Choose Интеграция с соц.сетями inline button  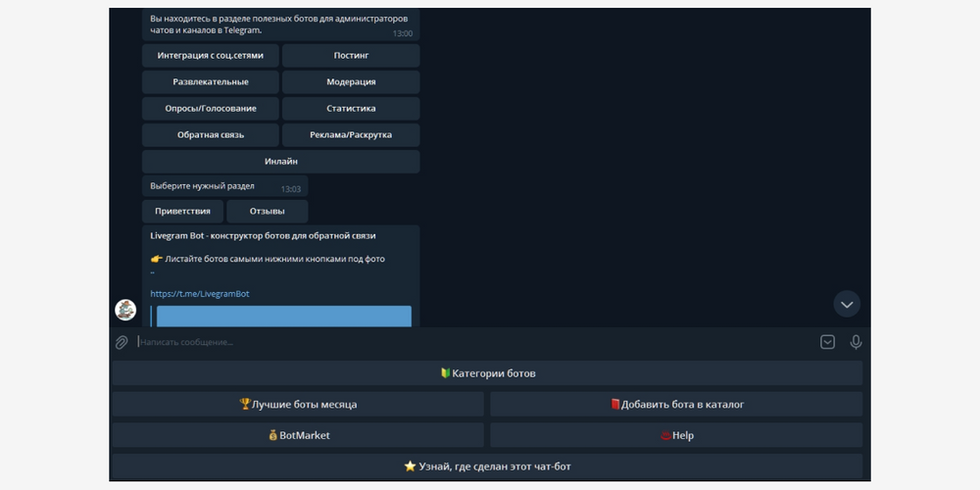coord(211,56)
